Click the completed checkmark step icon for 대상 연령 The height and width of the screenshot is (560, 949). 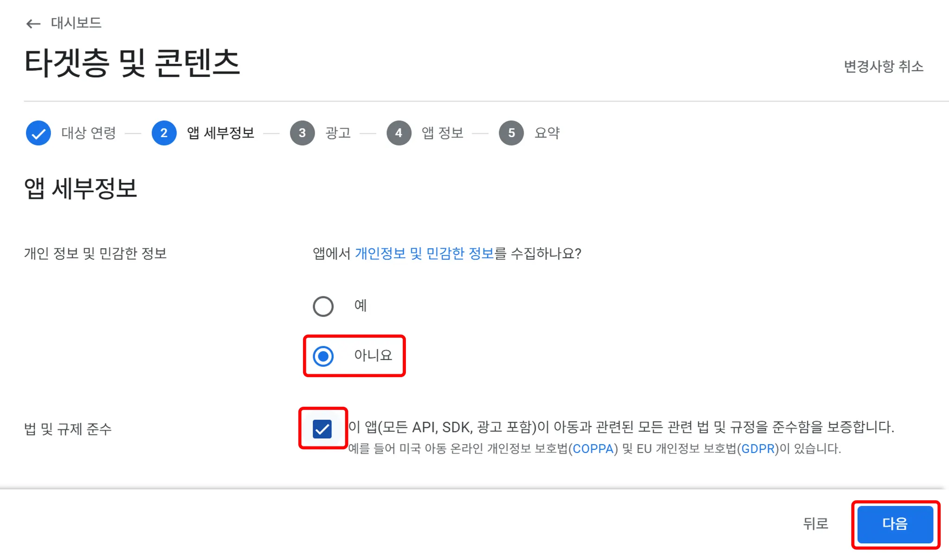tap(38, 133)
